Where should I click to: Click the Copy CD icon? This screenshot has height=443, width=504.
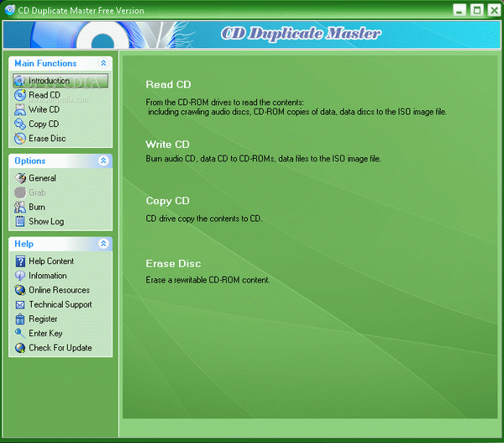point(20,124)
